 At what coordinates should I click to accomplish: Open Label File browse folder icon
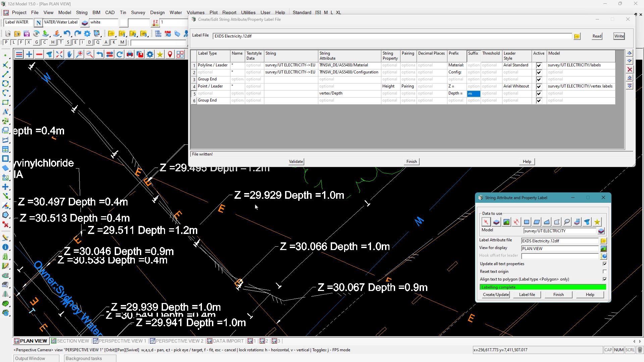coord(577,36)
